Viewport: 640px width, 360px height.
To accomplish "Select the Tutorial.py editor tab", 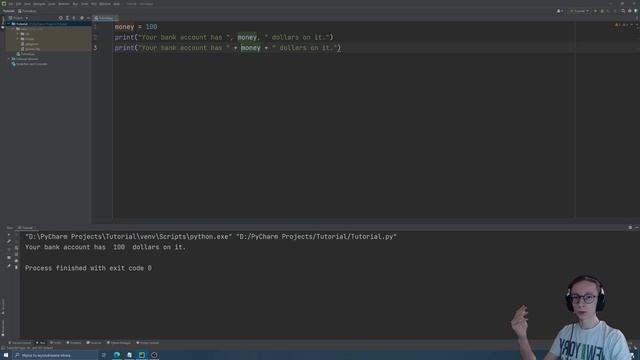I will pyautogui.click(x=104, y=18).
